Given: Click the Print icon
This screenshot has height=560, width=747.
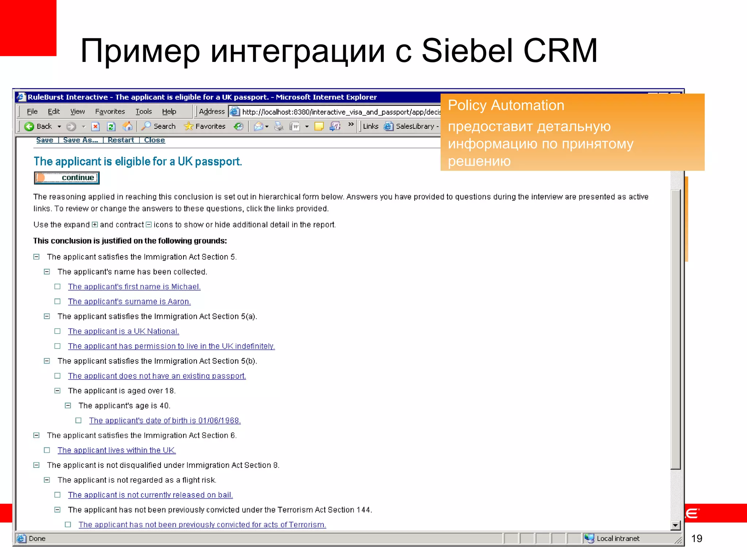Looking at the screenshot, I should (x=279, y=127).
